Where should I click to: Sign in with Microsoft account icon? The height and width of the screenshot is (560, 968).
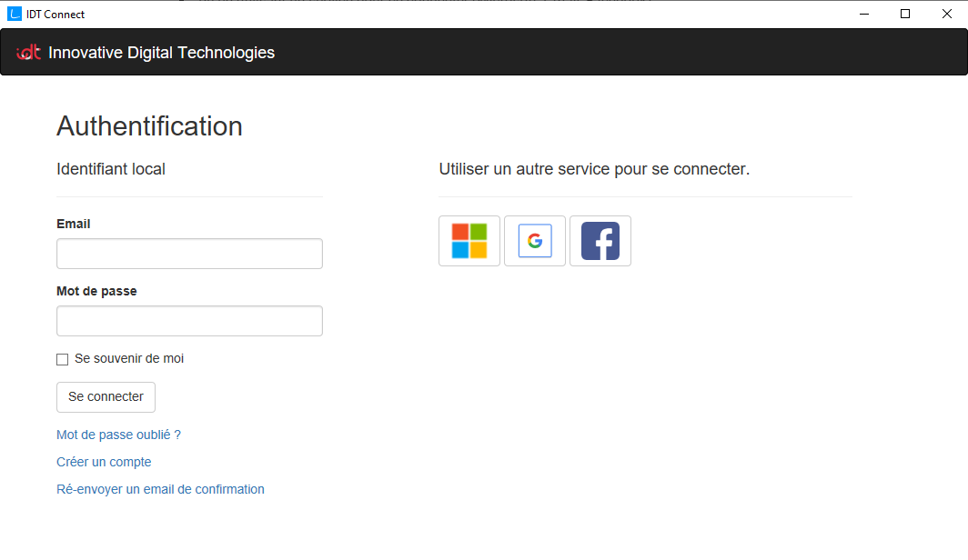pos(469,241)
